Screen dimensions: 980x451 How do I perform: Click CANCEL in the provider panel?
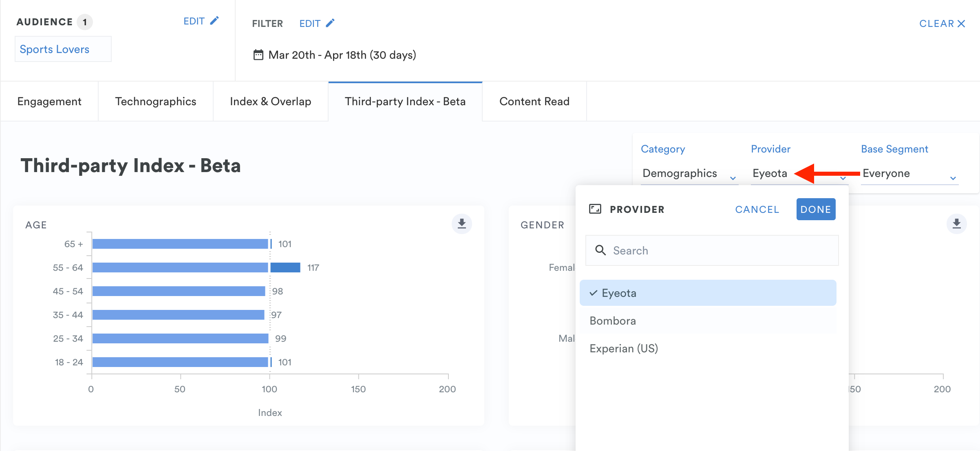click(757, 209)
